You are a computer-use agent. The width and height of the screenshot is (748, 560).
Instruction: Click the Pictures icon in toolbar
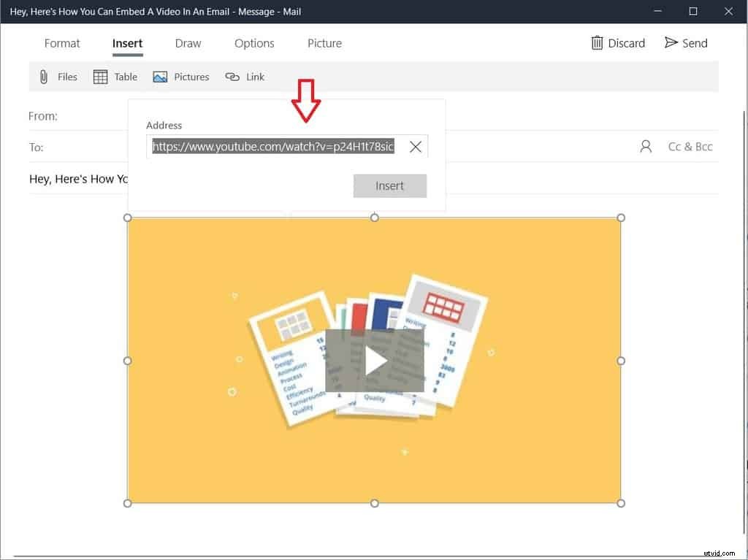coord(161,76)
